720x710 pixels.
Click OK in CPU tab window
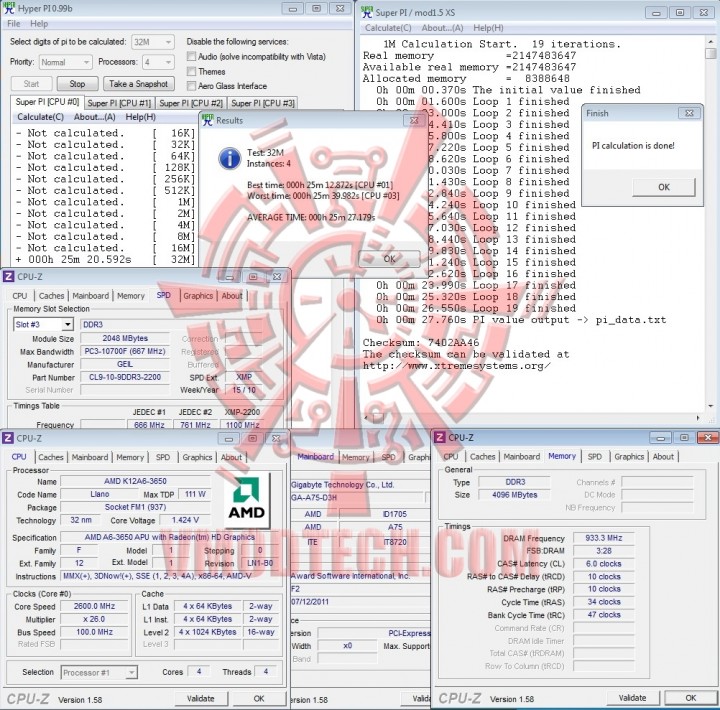[259, 699]
